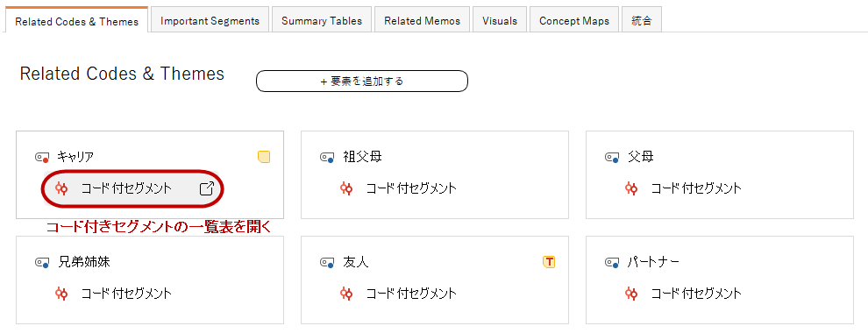Open コード付セグメント under 友人
The height and width of the screenshot is (333, 868).
tap(411, 294)
